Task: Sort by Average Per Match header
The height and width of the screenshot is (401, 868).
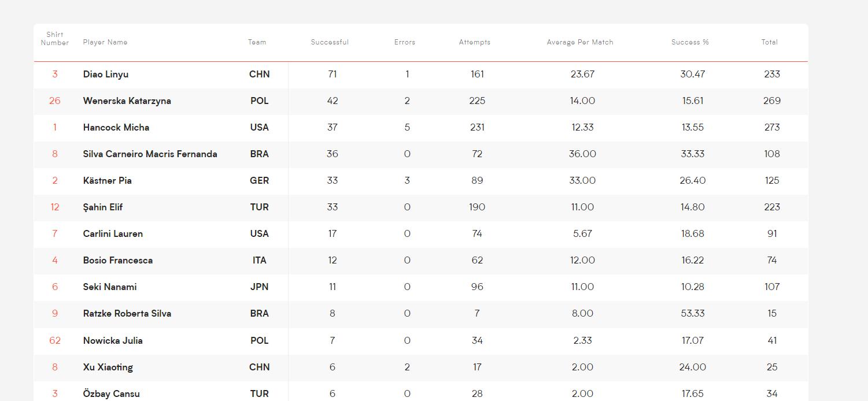Action: pyautogui.click(x=580, y=42)
